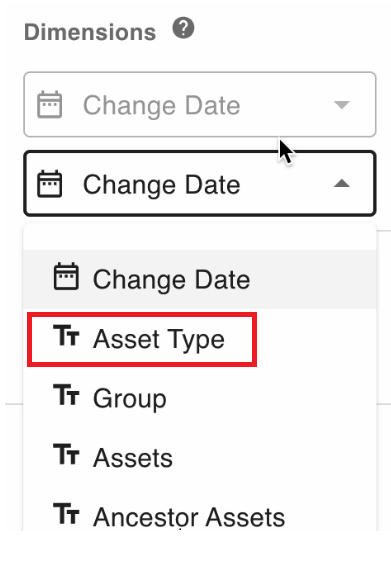Click the text-type icon beside Asset Type
The image size is (391, 571).
tap(66, 335)
